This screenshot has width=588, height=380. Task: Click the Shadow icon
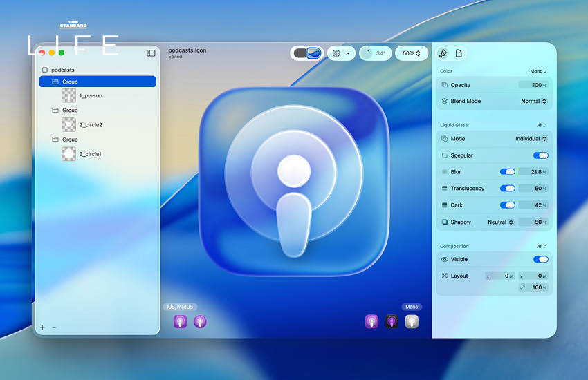click(x=444, y=222)
